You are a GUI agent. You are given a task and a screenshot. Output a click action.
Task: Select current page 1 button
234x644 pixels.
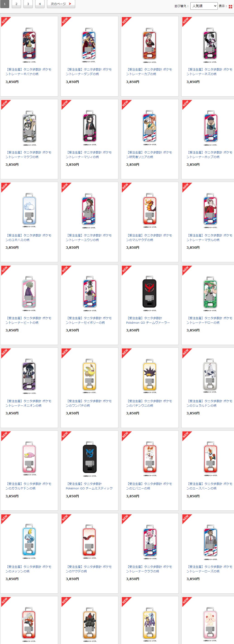[5, 4]
